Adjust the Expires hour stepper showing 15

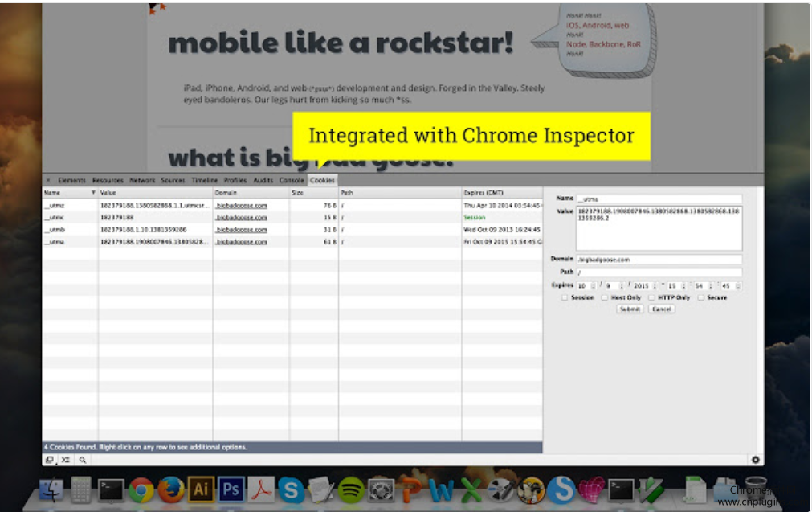click(683, 286)
